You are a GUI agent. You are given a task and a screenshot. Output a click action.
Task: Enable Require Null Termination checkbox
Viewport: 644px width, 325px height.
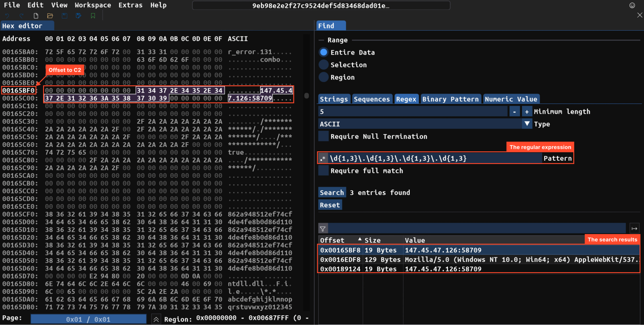(x=324, y=136)
